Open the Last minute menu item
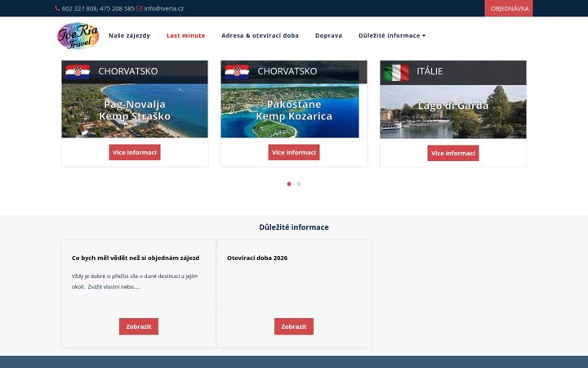Screen dimensions: 588x368 pos(185,36)
